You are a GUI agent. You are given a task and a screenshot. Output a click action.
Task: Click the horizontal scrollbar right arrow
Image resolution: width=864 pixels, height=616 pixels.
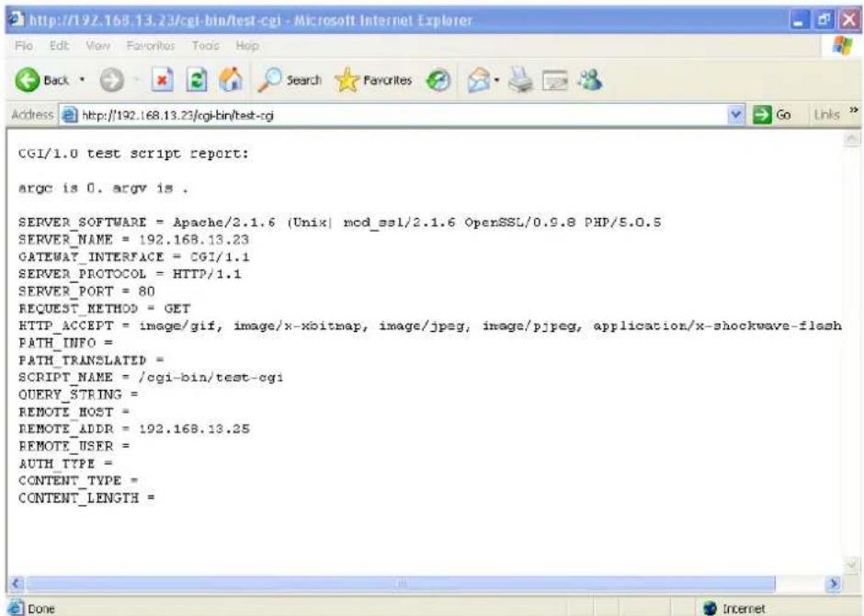click(834, 583)
